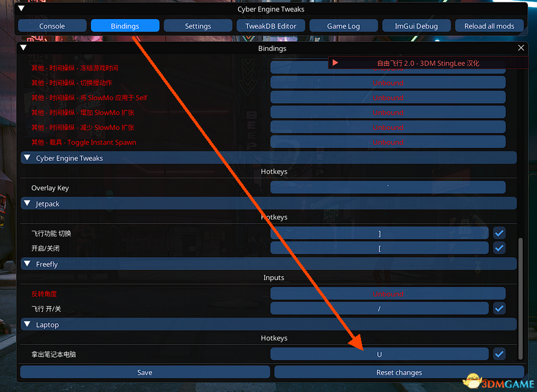Uncheck the 飞行 开/关 binding checkbox
This screenshot has width=537, height=392.
(x=499, y=308)
